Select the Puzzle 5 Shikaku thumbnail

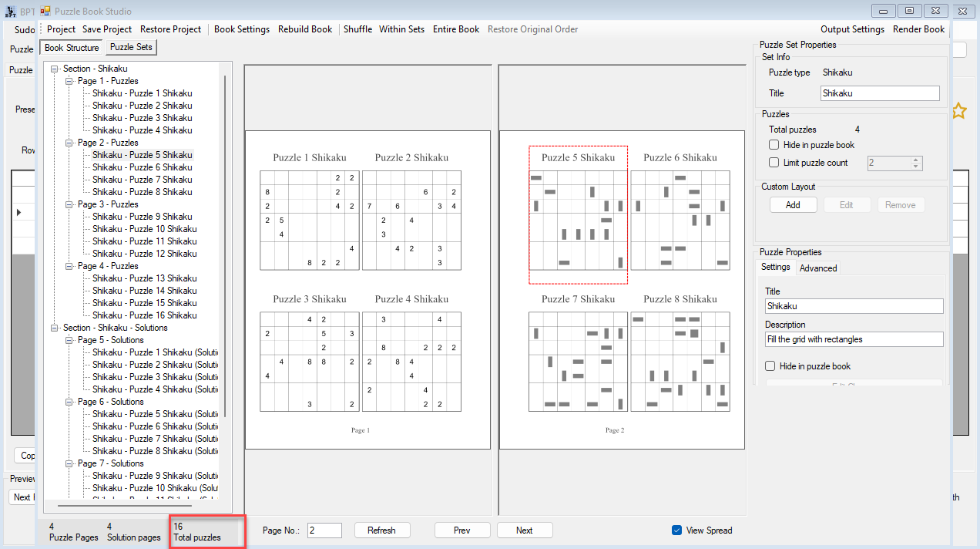[578, 215]
